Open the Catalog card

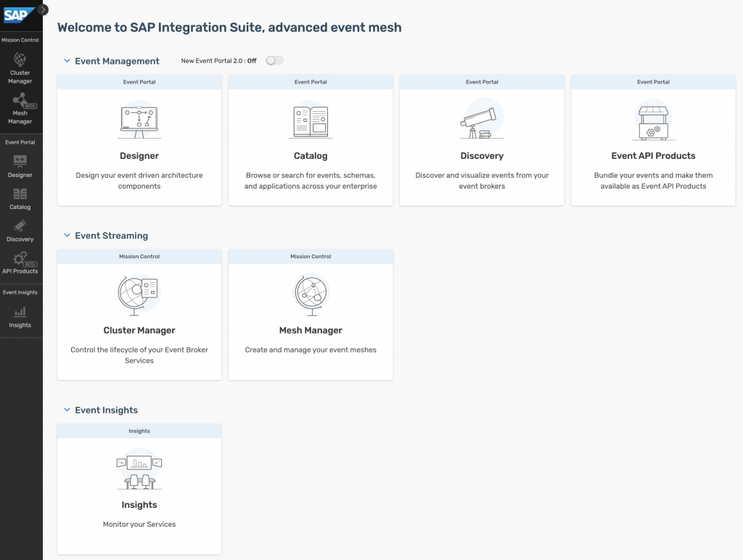click(311, 140)
